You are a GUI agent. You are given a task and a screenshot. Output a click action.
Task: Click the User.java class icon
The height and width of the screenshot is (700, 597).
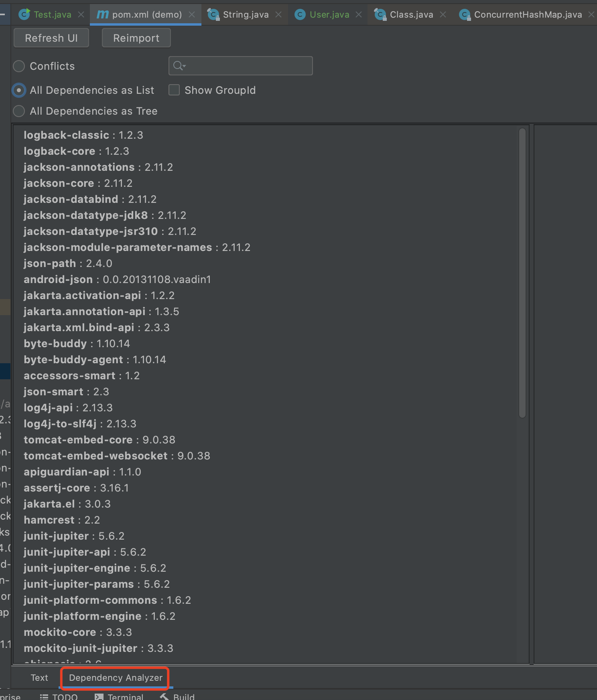pyautogui.click(x=300, y=15)
